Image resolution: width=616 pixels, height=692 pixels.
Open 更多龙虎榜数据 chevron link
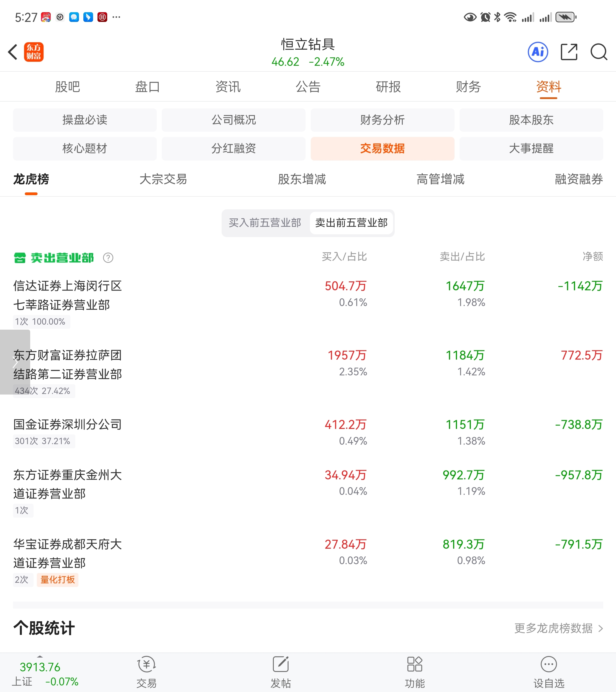click(558, 628)
